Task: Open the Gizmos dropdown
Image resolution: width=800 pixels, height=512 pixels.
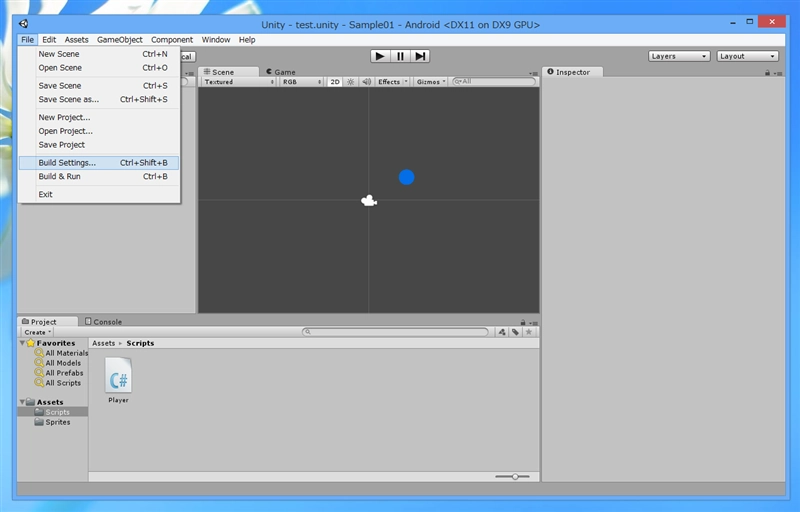Action: coord(431,82)
